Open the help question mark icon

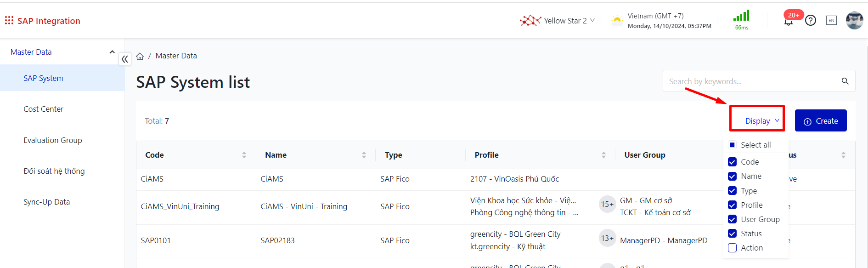811,20
